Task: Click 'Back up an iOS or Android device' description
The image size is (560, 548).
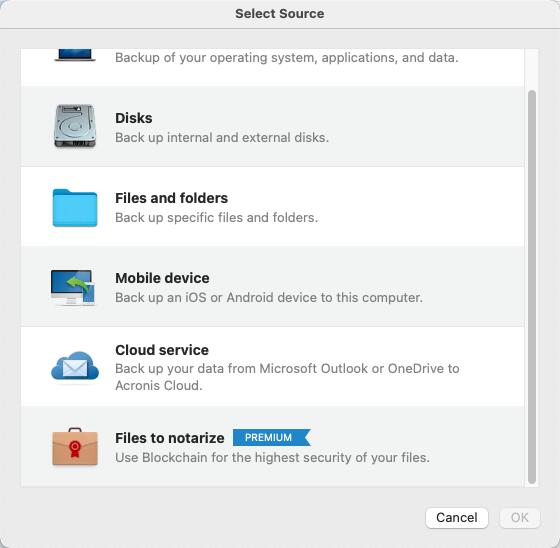Action: coord(269,298)
